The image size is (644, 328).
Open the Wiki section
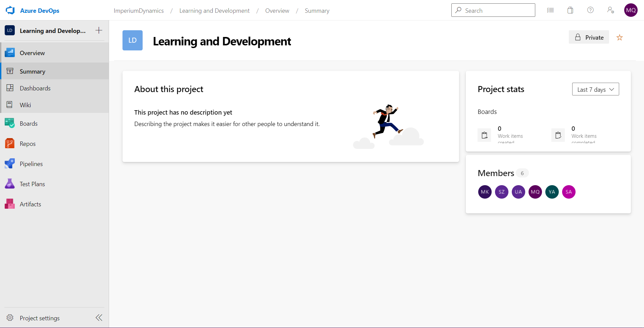click(x=26, y=105)
